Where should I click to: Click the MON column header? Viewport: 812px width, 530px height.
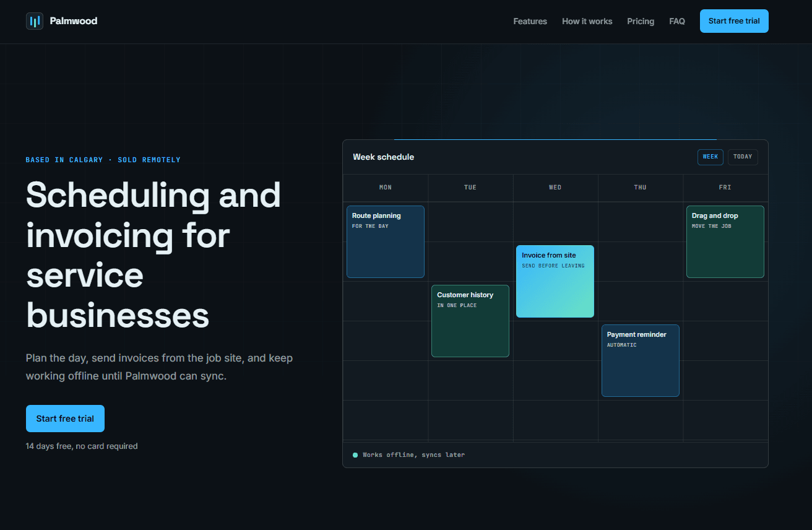click(386, 188)
